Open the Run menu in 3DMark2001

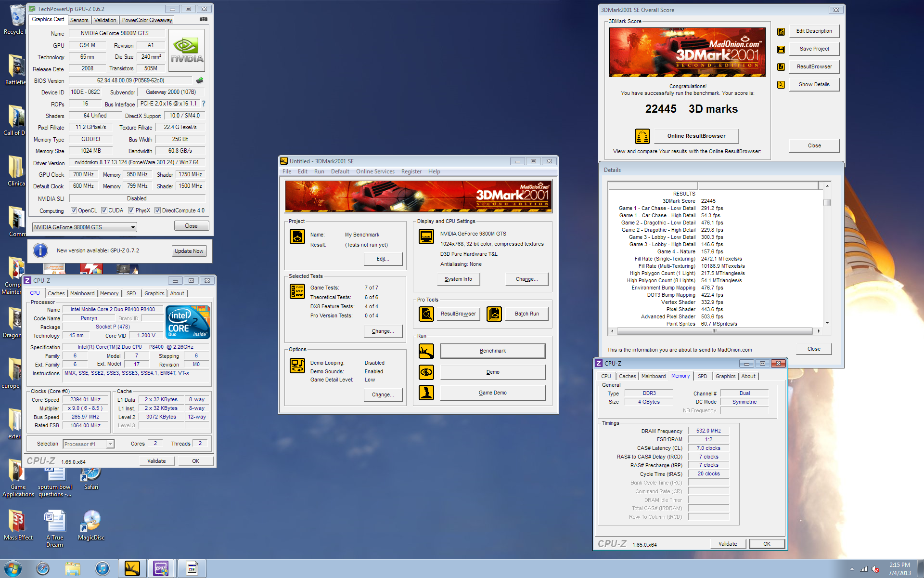(x=319, y=171)
